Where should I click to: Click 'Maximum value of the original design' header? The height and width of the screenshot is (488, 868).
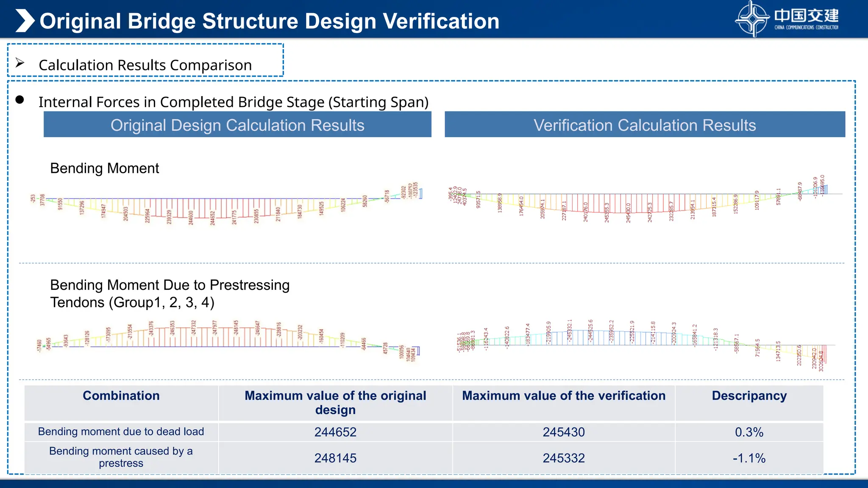click(x=335, y=403)
